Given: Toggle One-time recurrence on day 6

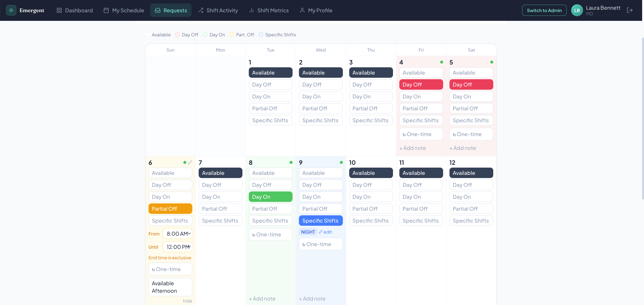Looking at the screenshot, I should [x=170, y=269].
